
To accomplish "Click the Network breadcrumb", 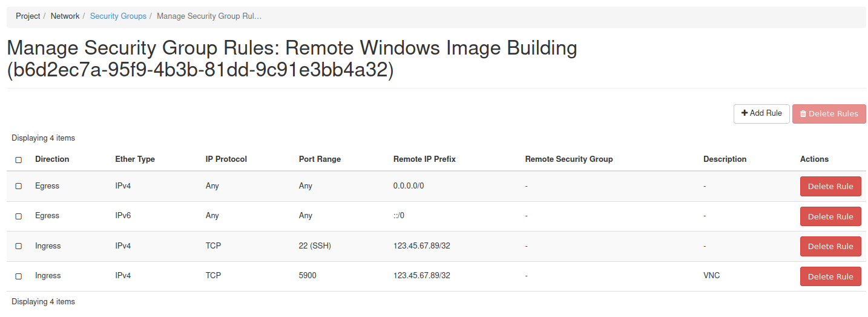I will tap(65, 16).
